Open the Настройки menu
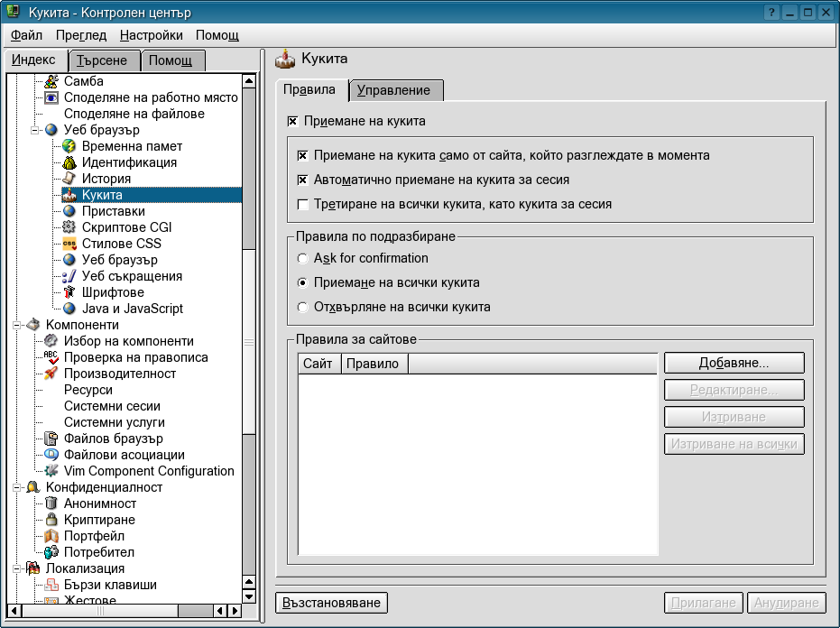 pyautogui.click(x=151, y=35)
